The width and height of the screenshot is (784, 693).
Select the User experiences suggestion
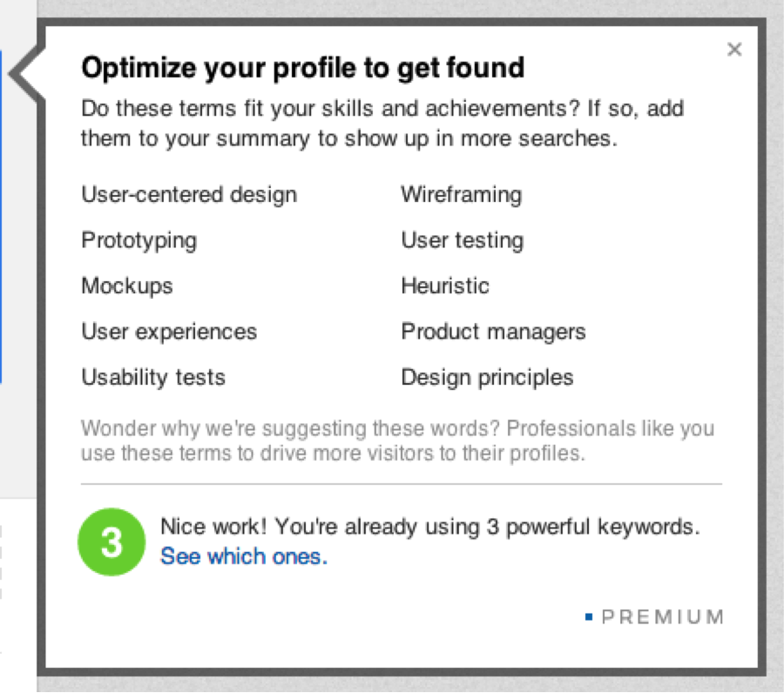(169, 332)
